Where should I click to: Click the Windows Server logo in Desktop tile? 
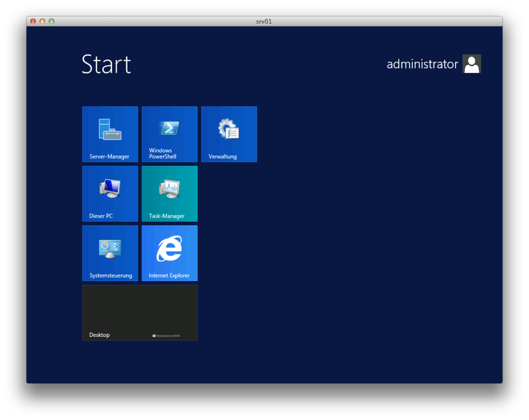[x=166, y=336]
